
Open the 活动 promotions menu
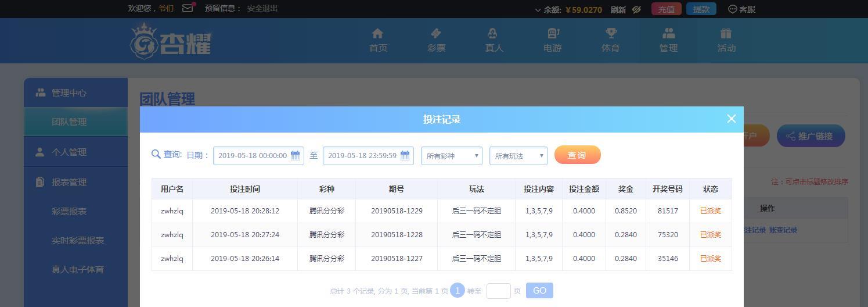pos(726,41)
